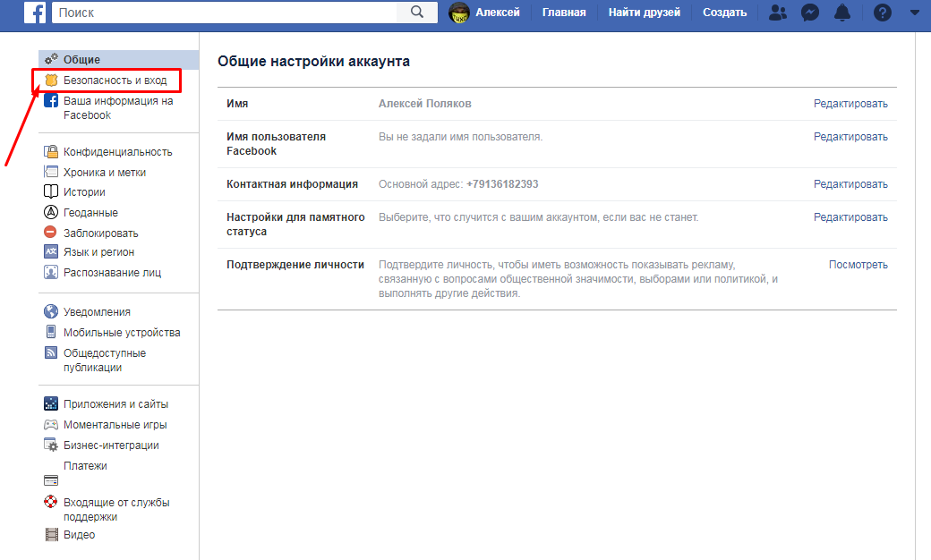The width and height of the screenshot is (931, 560).
Task: Click Редактировать in the Имя row
Action: click(x=850, y=104)
